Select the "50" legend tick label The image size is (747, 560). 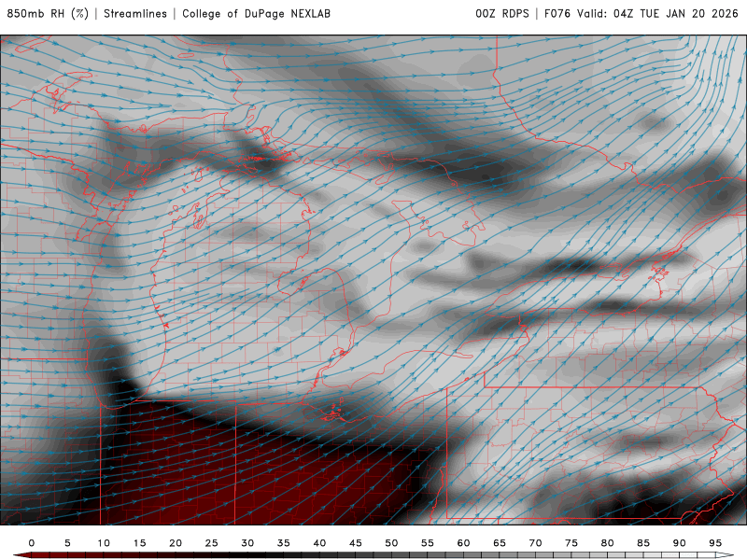pos(391,543)
